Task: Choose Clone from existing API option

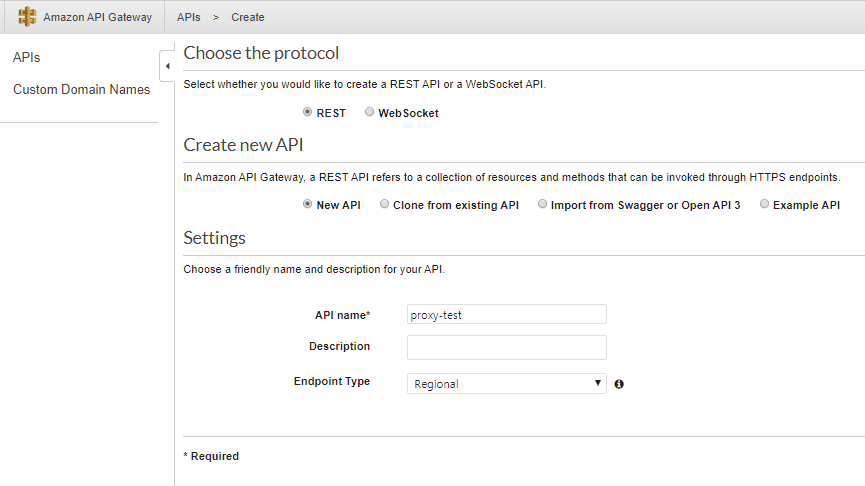Action: pyautogui.click(x=384, y=204)
